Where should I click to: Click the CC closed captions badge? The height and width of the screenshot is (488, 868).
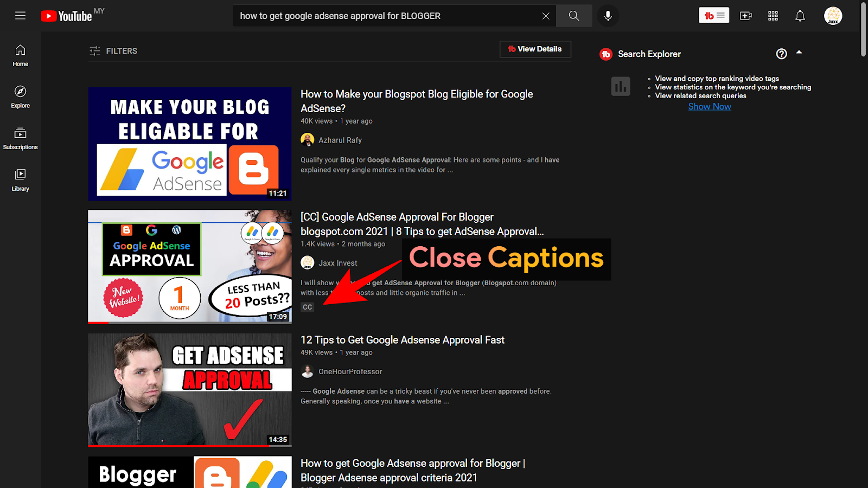coord(308,307)
